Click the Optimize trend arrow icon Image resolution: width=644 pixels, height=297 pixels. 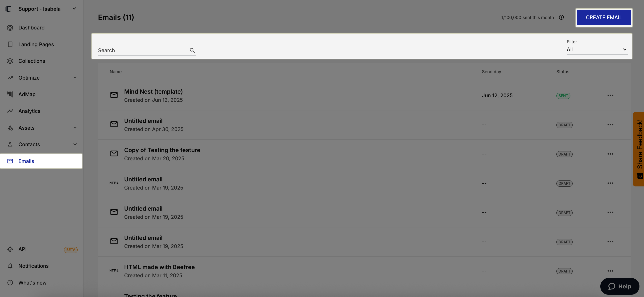pos(10,78)
